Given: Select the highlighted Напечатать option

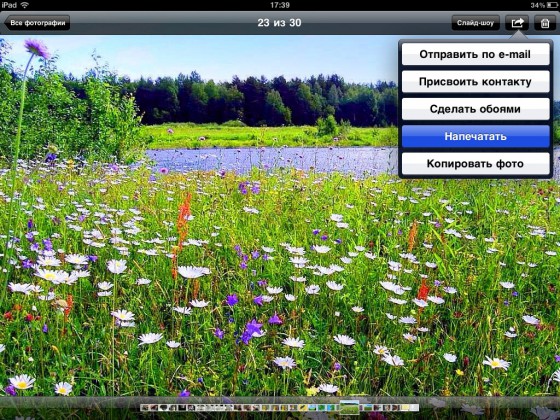Looking at the screenshot, I should (x=475, y=136).
